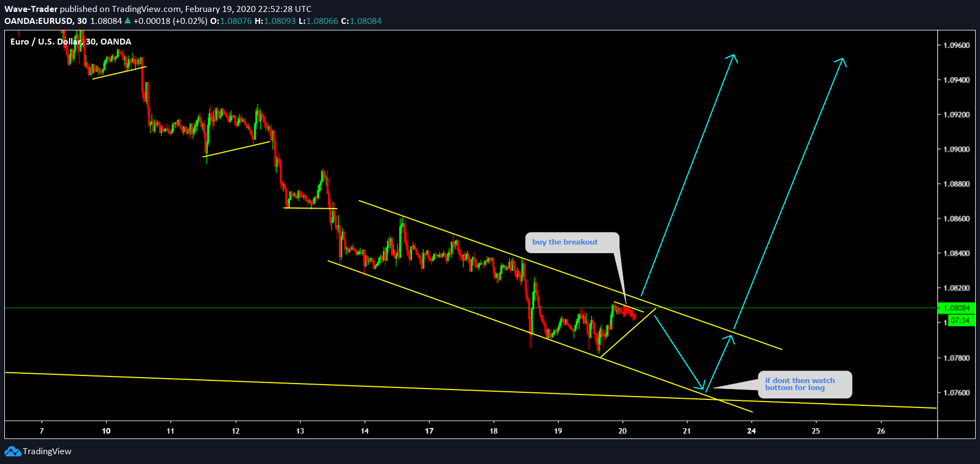Click date label 17 on time axis
This screenshot has height=464, width=980.
pyautogui.click(x=429, y=431)
